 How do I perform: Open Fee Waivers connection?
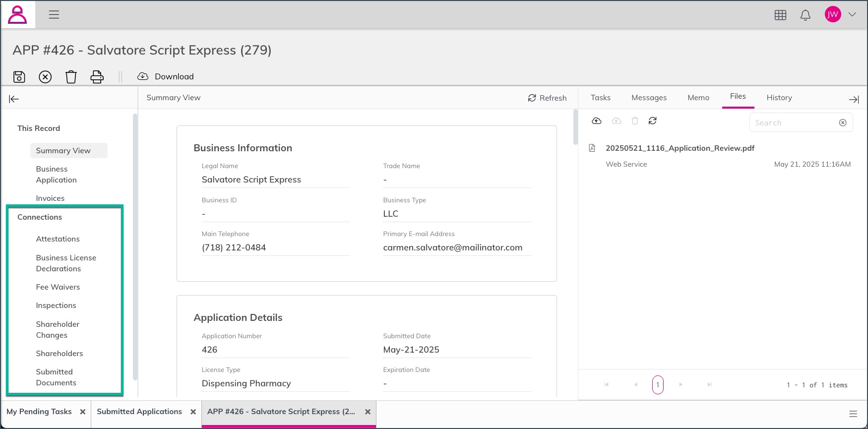(58, 287)
